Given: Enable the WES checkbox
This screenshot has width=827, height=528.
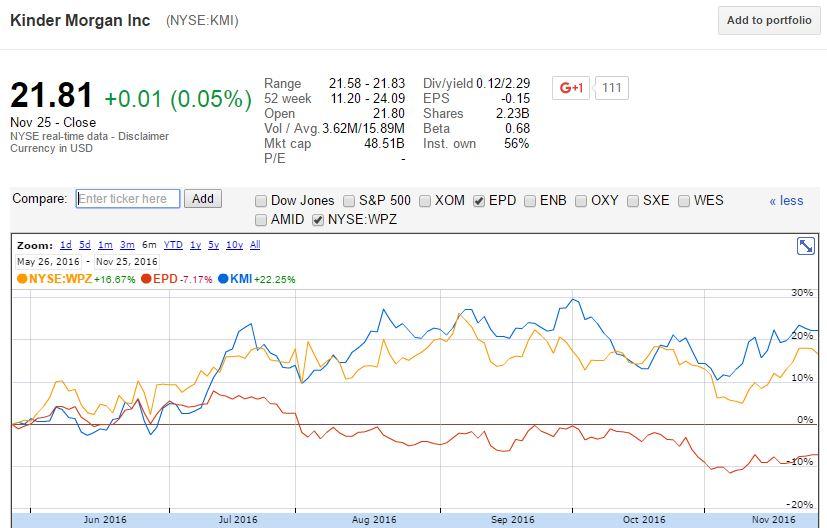Looking at the screenshot, I should coord(684,201).
